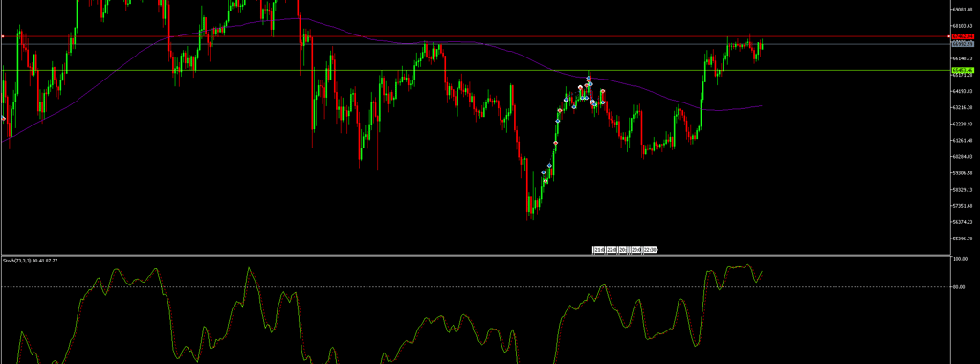
Task: Click the small marker at the red line's left end
Action: [3, 37]
